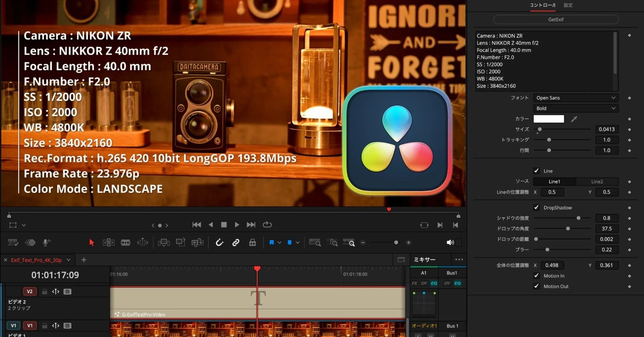Jump to last frame in viewer
The width and height of the screenshot is (644, 337).
[x=251, y=225]
